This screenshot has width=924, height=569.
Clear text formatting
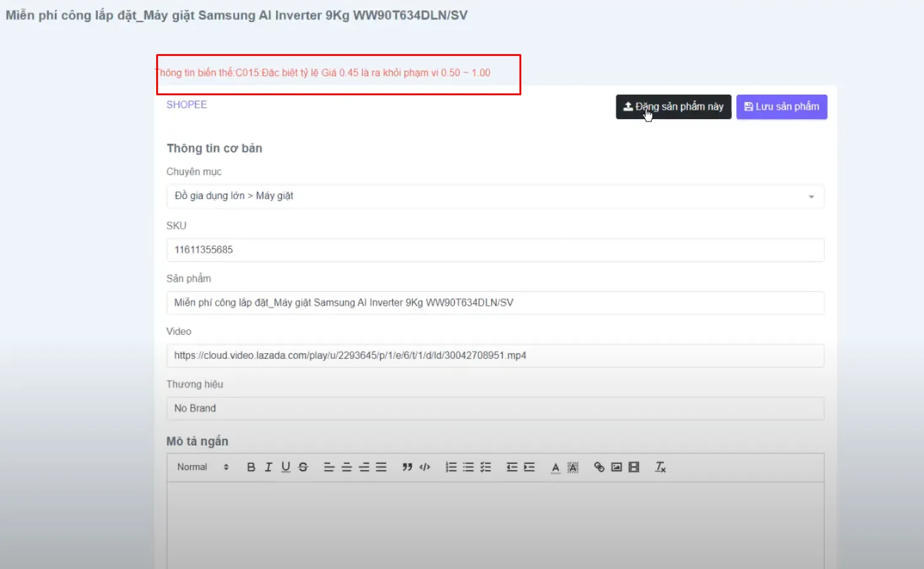(660, 468)
